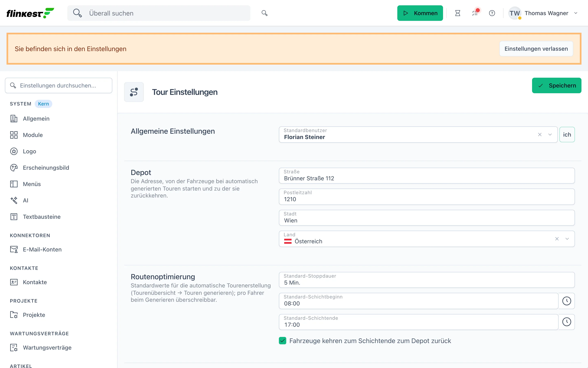588x368 pixels.
Task: Click the Kommen button
Action: (x=420, y=13)
